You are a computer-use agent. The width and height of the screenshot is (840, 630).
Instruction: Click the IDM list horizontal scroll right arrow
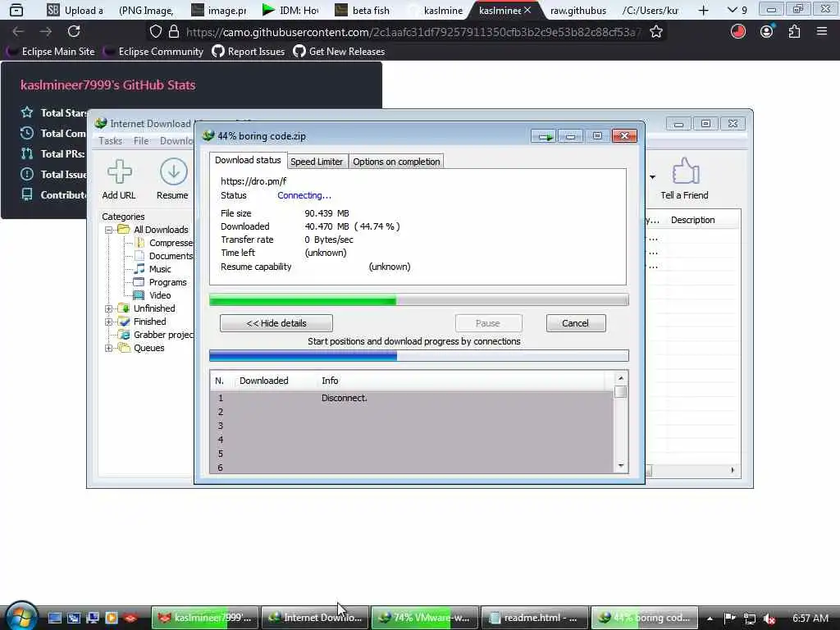(733, 470)
